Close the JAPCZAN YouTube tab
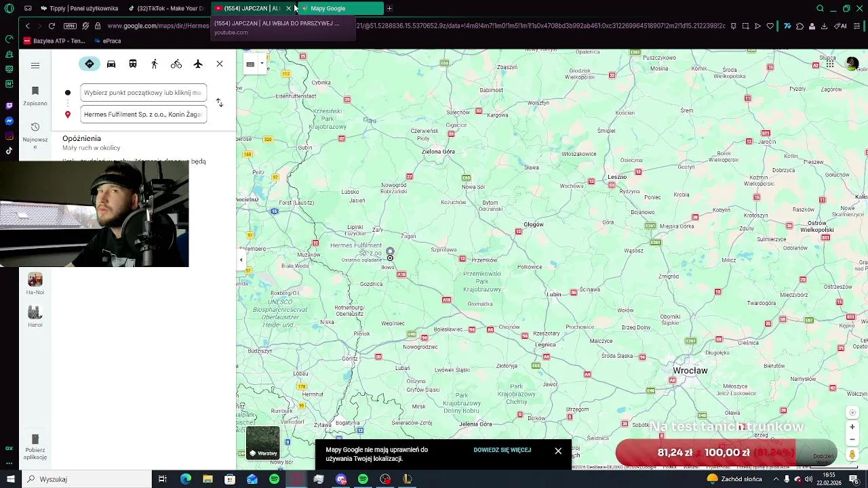Viewport: 868px width, 488px height. (288, 8)
